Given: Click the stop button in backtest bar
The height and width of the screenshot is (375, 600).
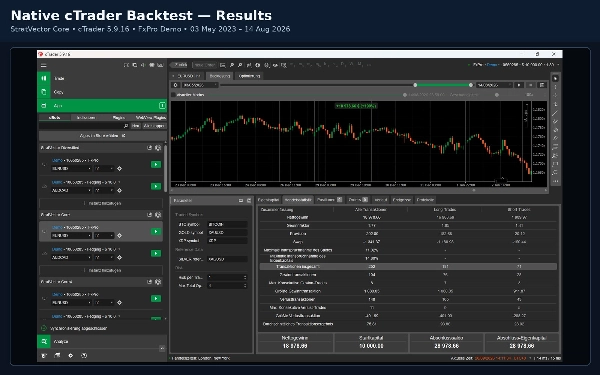Looking at the screenshot, I should coord(530,85).
